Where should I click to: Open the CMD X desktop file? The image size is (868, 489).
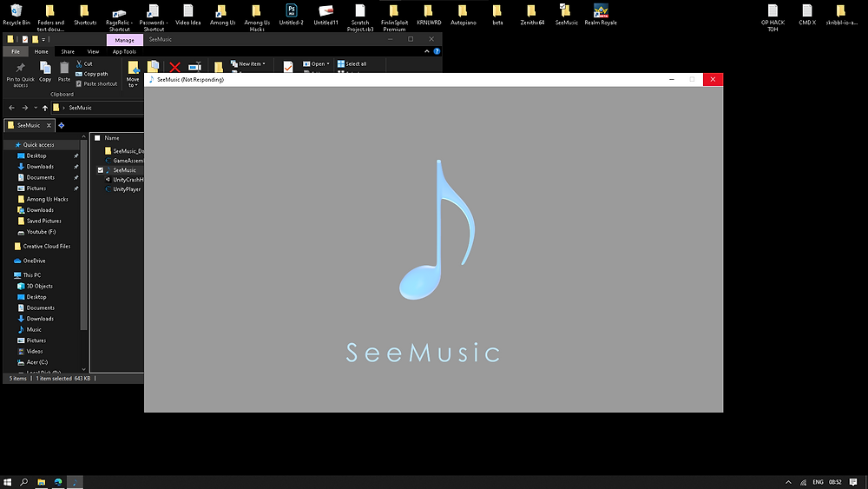pyautogui.click(x=807, y=15)
